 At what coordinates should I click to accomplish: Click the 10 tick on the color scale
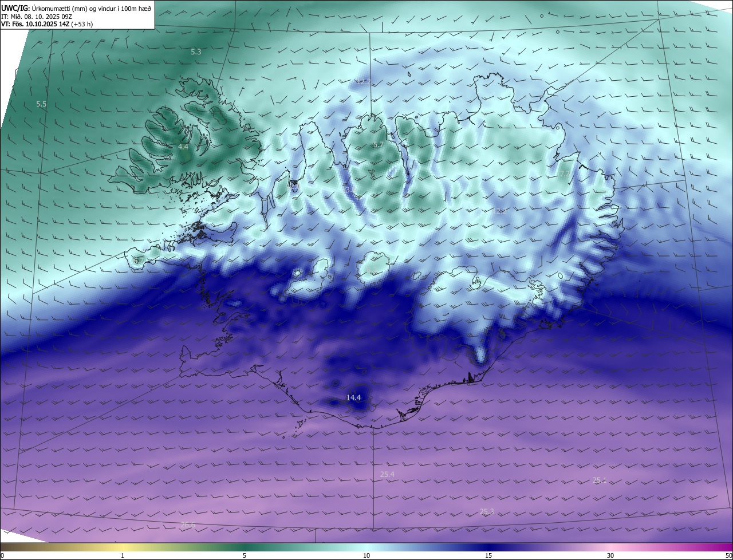(366, 555)
